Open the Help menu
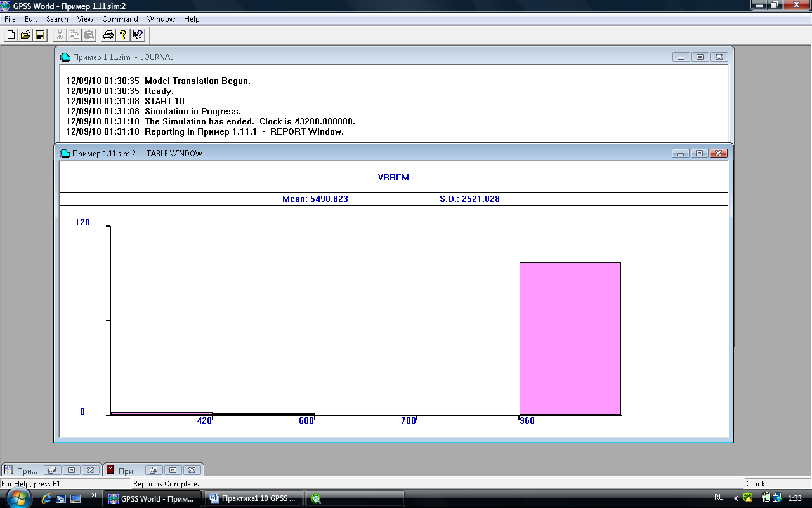The width and height of the screenshot is (812, 508). tap(192, 19)
